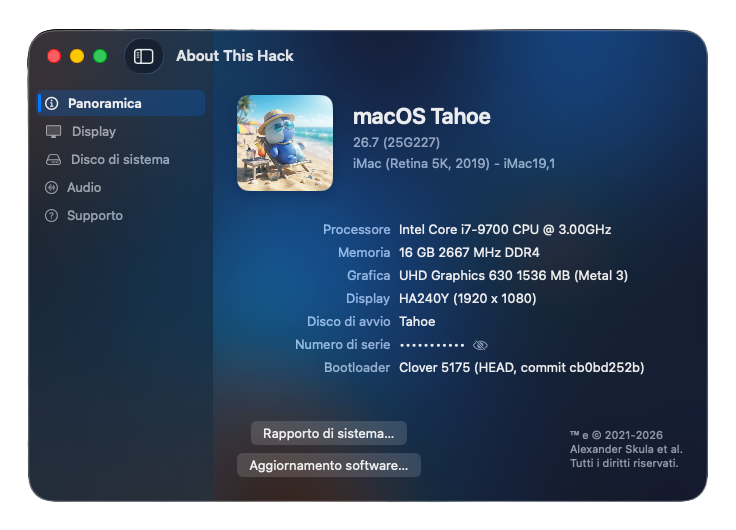Screen dimensions: 736x530
Task: Click version text 26.7 (25G227)
Action: 397,142
